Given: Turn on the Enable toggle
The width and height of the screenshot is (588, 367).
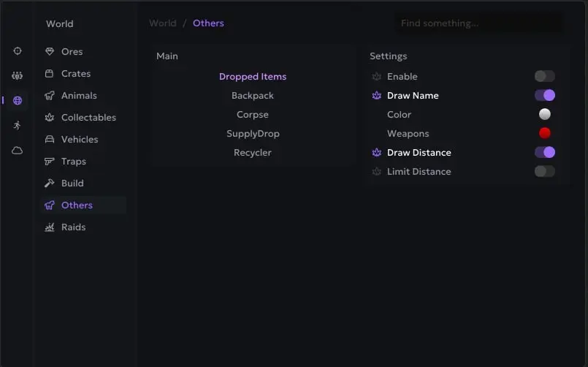Looking at the screenshot, I should tap(544, 77).
